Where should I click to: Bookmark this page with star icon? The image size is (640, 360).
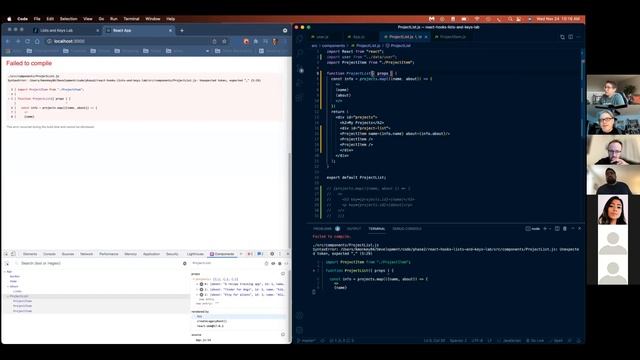[224, 41]
